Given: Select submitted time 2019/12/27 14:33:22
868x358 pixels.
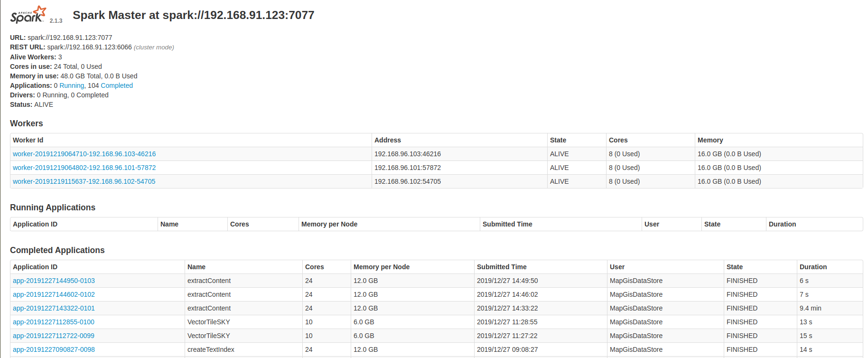Looking at the screenshot, I should (x=507, y=308).
